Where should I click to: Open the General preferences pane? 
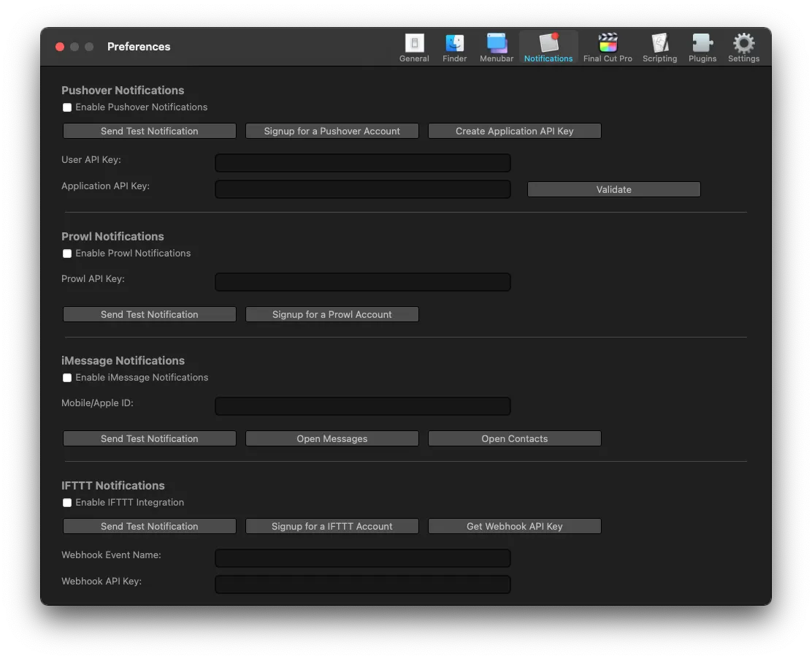(x=414, y=47)
